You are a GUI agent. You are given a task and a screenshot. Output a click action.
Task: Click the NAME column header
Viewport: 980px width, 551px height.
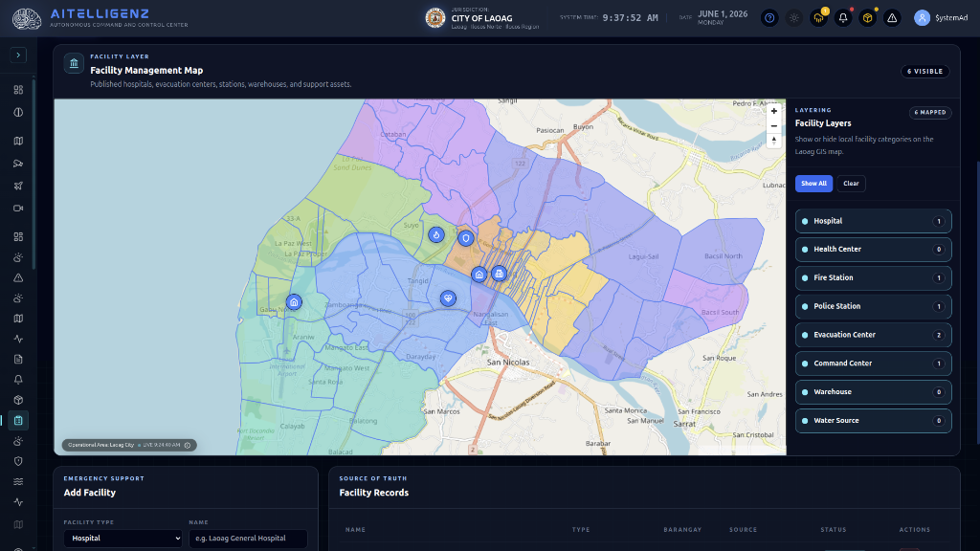pos(355,530)
